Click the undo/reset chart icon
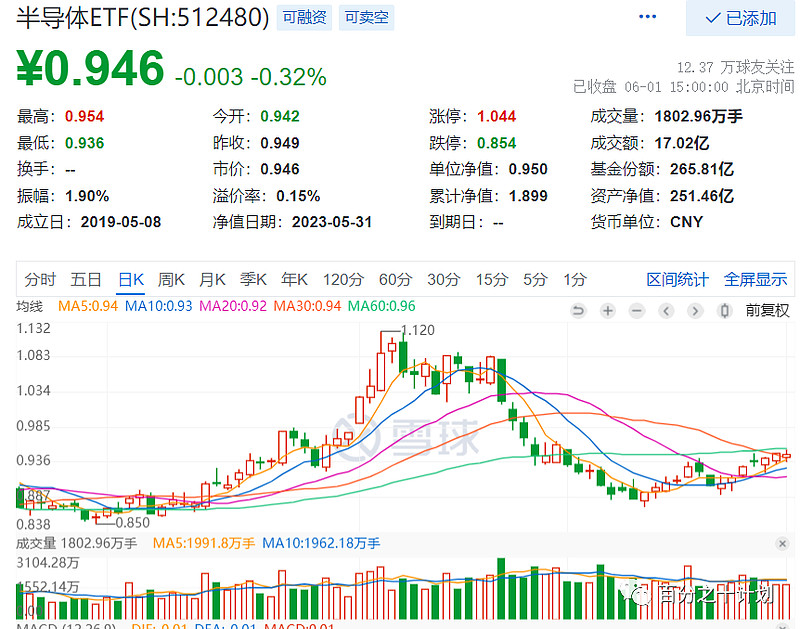Viewport: 800px width, 629px height. (x=578, y=311)
